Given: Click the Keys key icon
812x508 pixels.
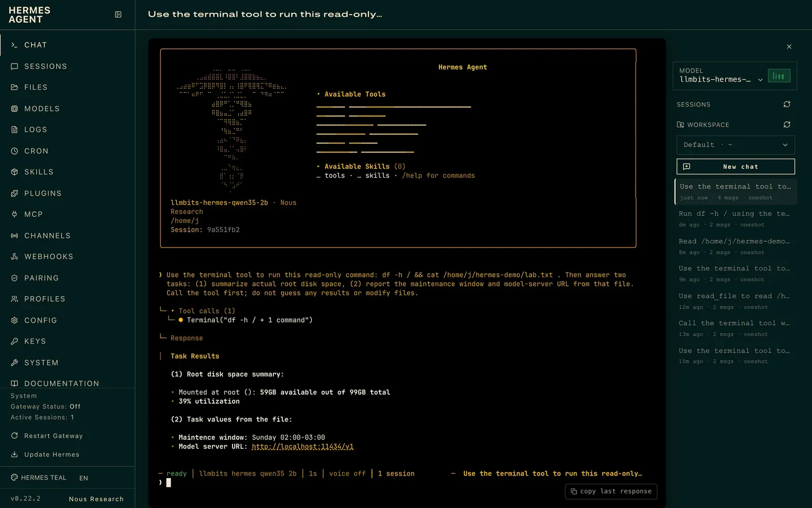Looking at the screenshot, I should click(14, 341).
